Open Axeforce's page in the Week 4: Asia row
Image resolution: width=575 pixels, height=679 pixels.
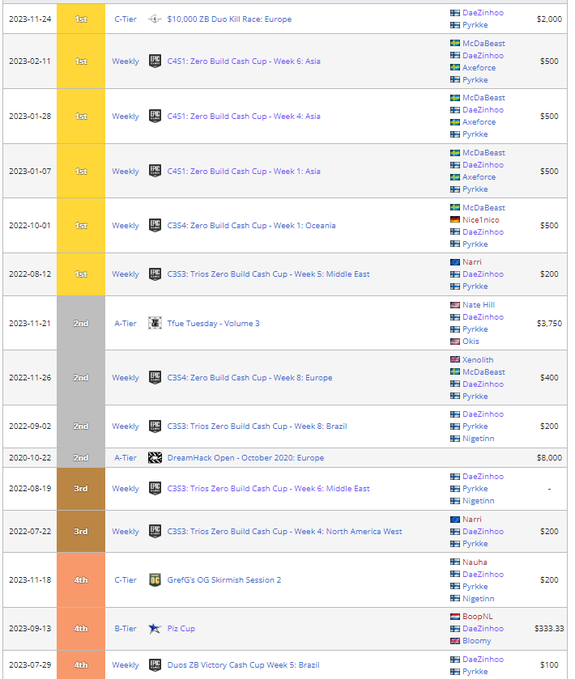(x=479, y=122)
